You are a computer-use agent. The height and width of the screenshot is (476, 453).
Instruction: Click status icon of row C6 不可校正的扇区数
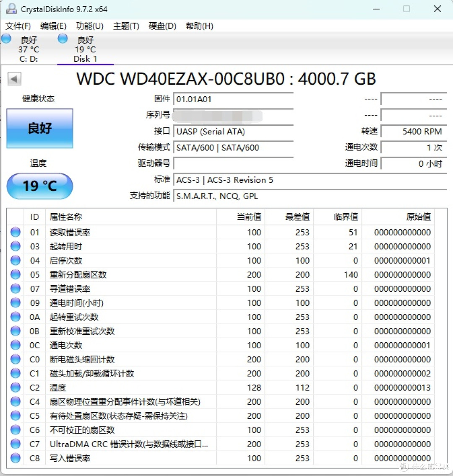pyautogui.click(x=16, y=429)
